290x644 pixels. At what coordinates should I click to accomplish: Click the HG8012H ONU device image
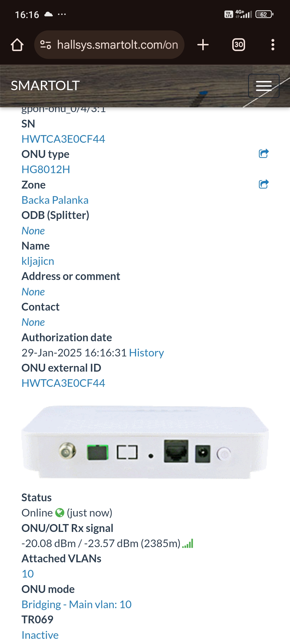point(145,442)
